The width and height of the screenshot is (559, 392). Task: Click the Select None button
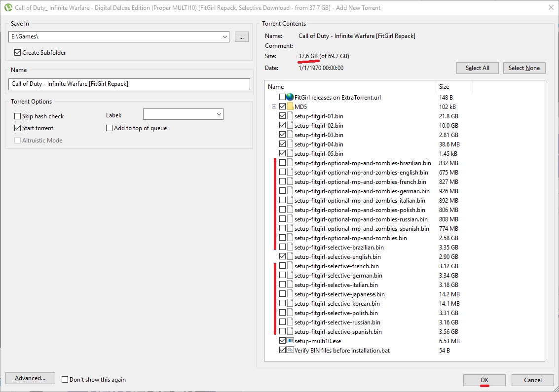pos(524,68)
